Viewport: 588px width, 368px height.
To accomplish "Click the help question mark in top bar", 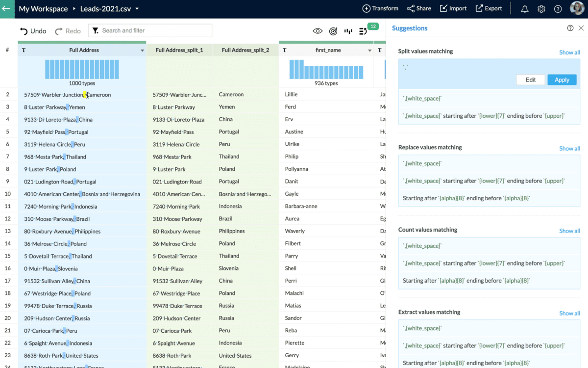I will tap(558, 9).
